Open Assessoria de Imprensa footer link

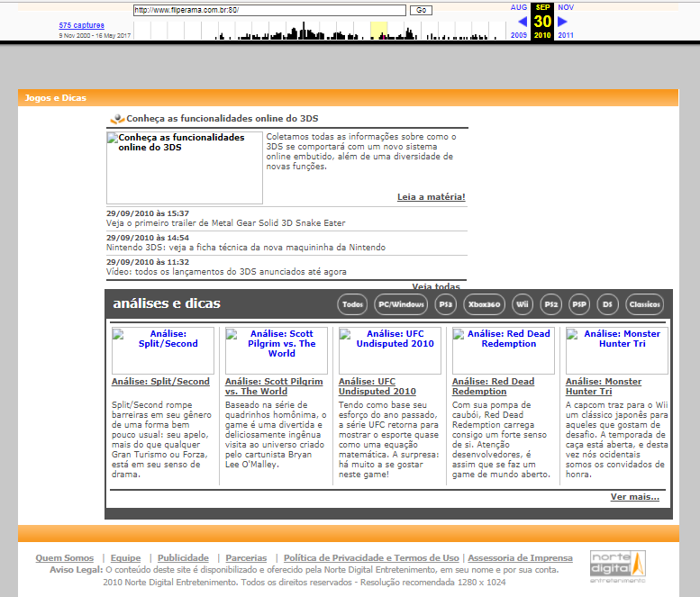click(520, 557)
